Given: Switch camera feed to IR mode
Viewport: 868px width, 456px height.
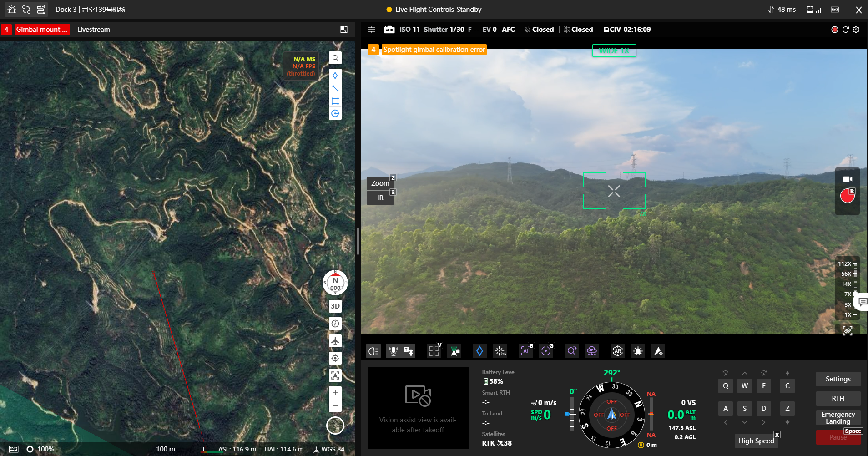Looking at the screenshot, I should point(380,197).
